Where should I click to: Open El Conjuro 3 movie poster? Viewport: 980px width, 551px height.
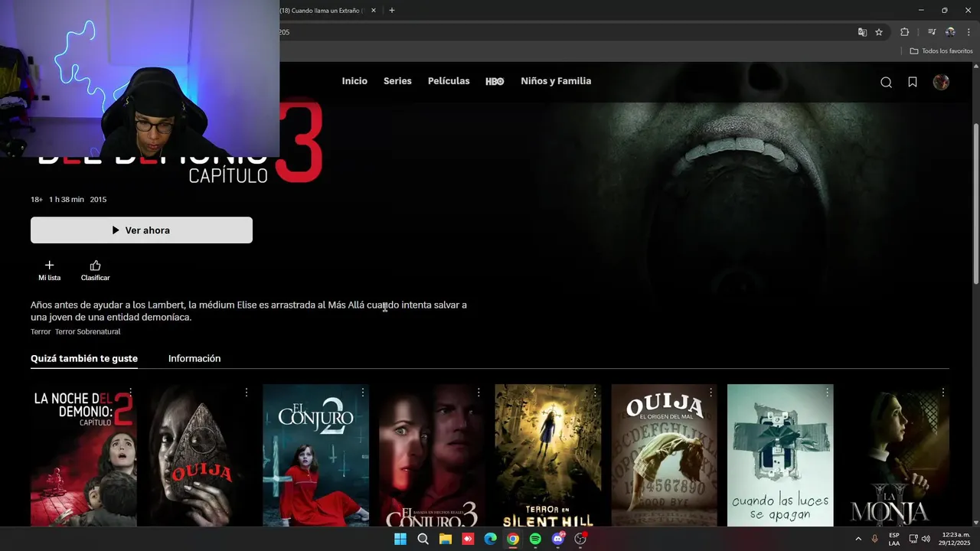432,455
